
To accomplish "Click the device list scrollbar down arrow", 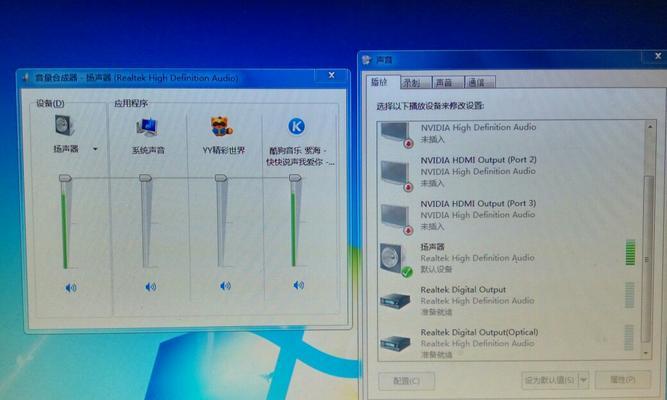I will [647, 353].
